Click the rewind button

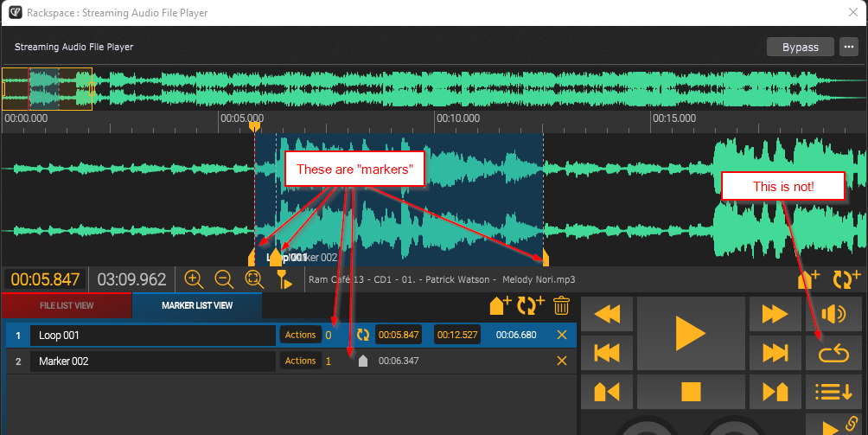[x=607, y=314]
